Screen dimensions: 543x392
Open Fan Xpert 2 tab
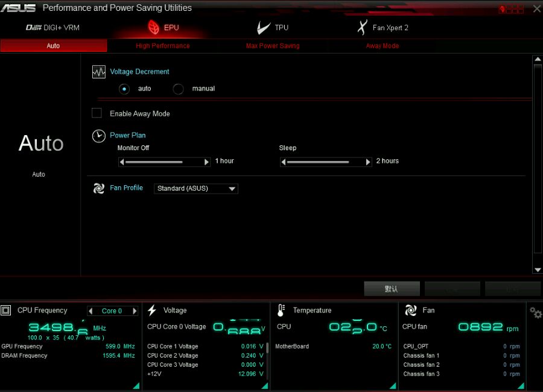click(383, 28)
